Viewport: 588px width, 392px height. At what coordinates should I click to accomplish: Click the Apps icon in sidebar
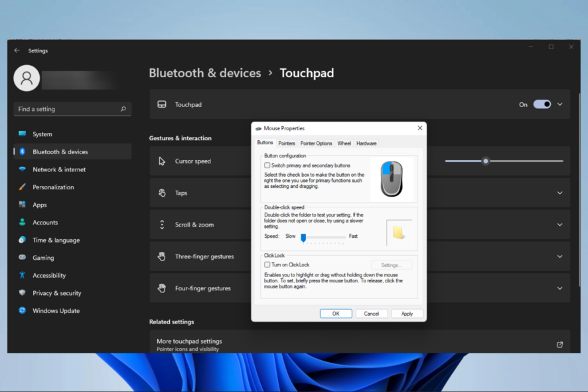point(22,204)
